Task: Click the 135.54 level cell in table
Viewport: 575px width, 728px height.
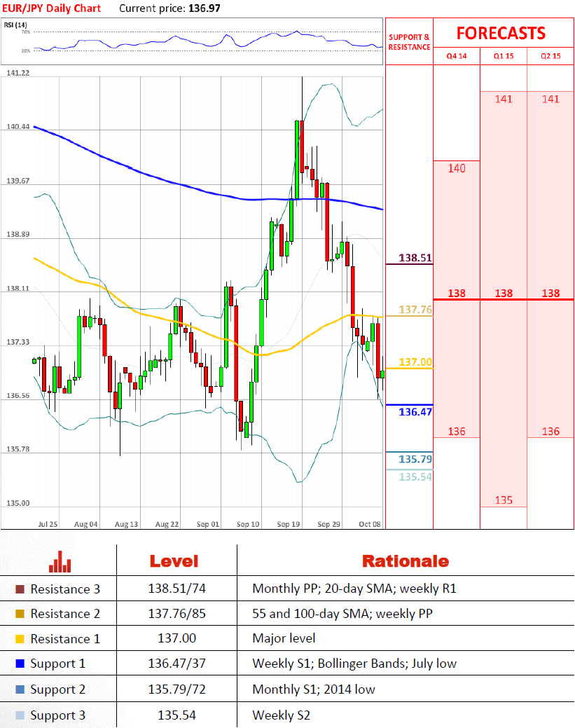Action: pos(176,715)
